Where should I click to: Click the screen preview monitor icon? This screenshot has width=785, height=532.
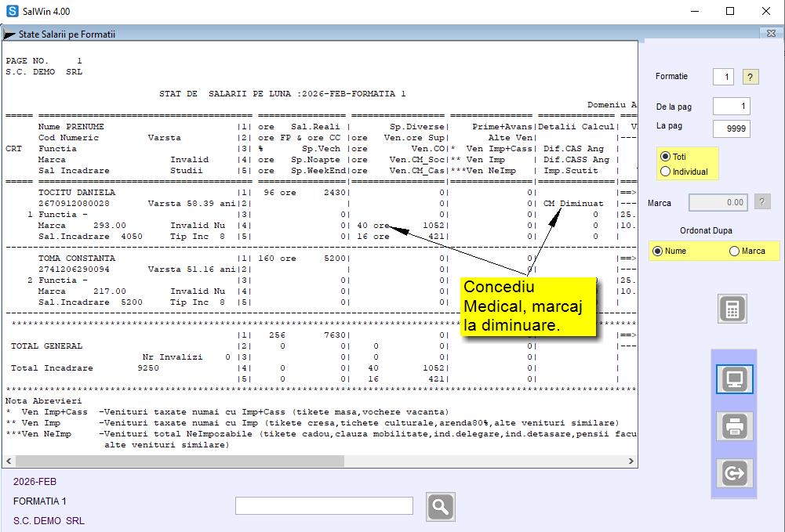click(734, 379)
